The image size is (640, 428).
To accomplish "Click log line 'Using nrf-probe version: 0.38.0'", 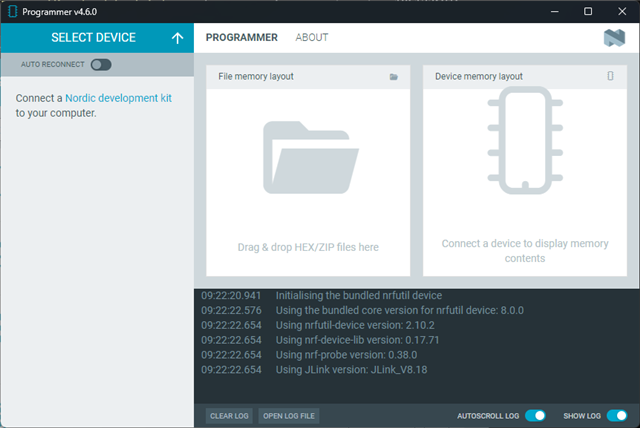I will pos(347,355).
